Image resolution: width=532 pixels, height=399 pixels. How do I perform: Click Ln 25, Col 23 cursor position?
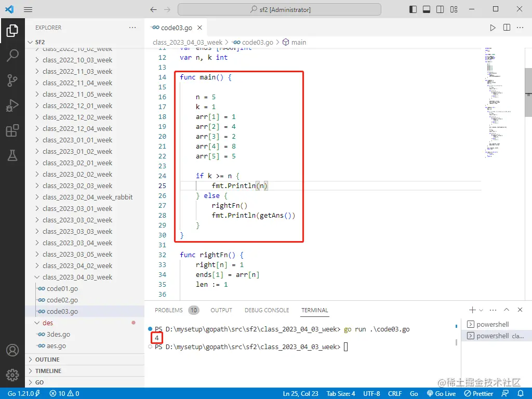tap(300, 394)
